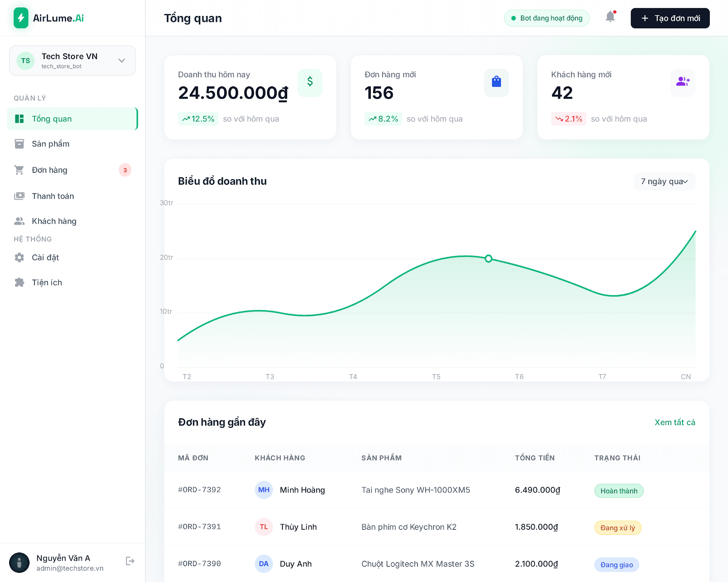Click the Thanh toán payment icon
This screenshot has height=582, width=728.
(x=19, y=196)
